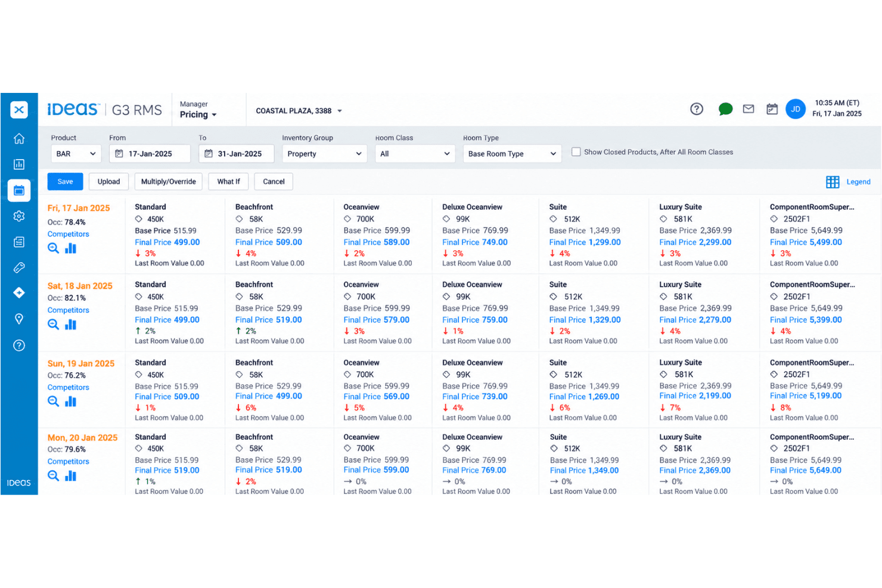
Task: Open the location pin sidebar icon
Action: [x=19, y=319]
